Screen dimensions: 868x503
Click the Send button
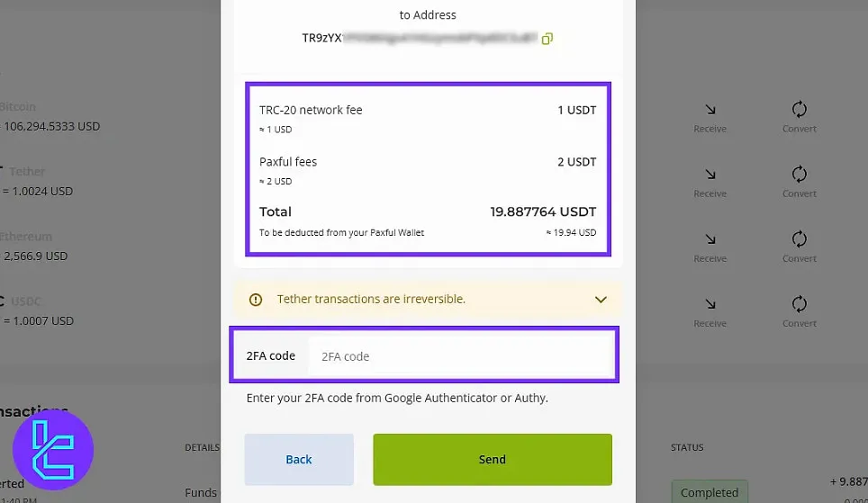pyautogui.click(x=493, y=459)
